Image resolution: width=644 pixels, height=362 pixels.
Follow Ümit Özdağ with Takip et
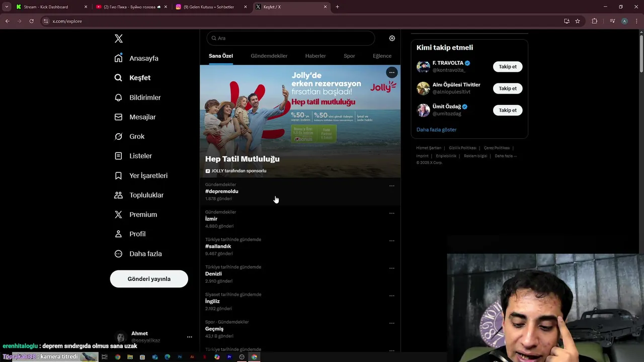[508, 110]
